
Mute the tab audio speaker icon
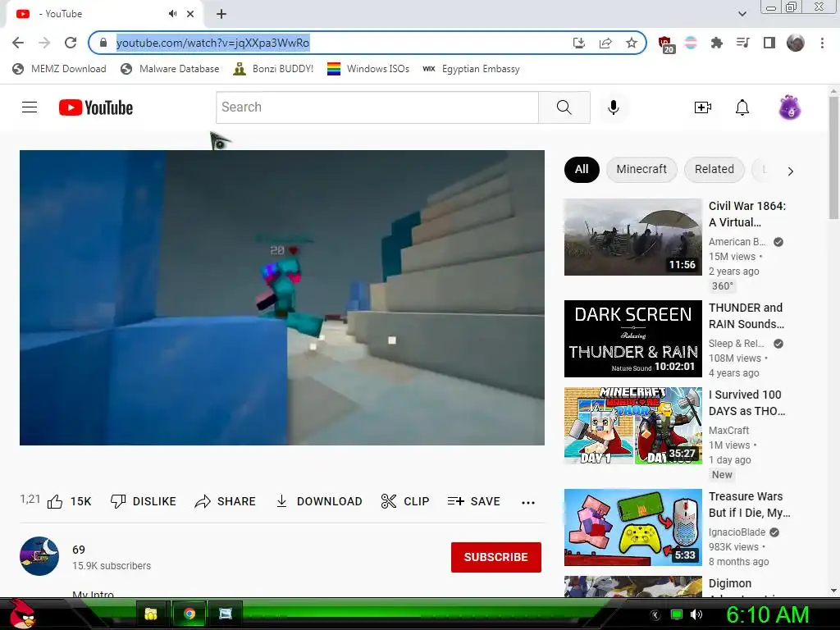coord(172,14)
